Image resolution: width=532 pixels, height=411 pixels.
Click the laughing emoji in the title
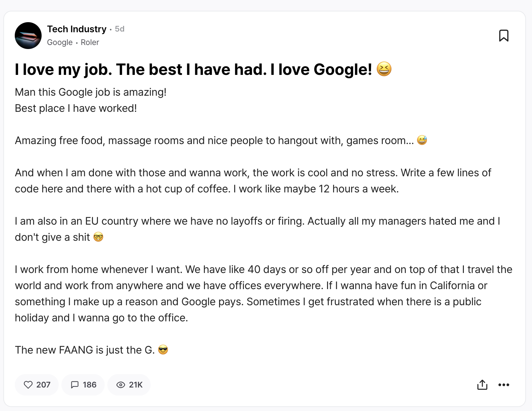click(384, 69)
